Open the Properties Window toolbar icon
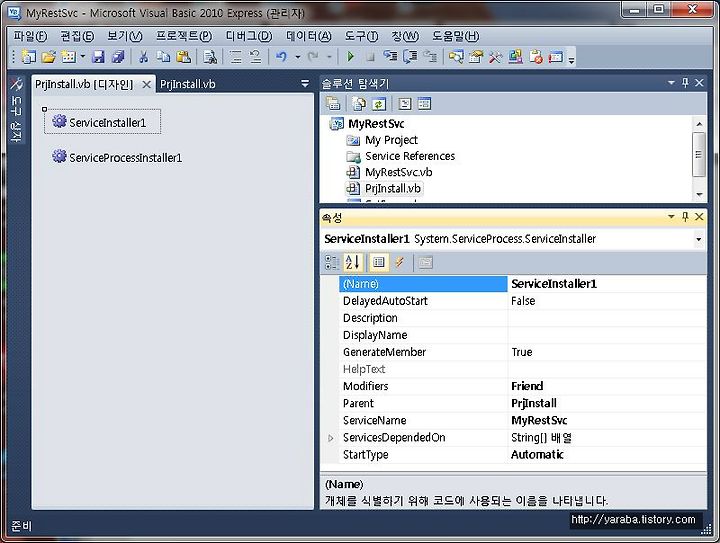The width and height of the screenshot is (720, 543). pos(476,57)
